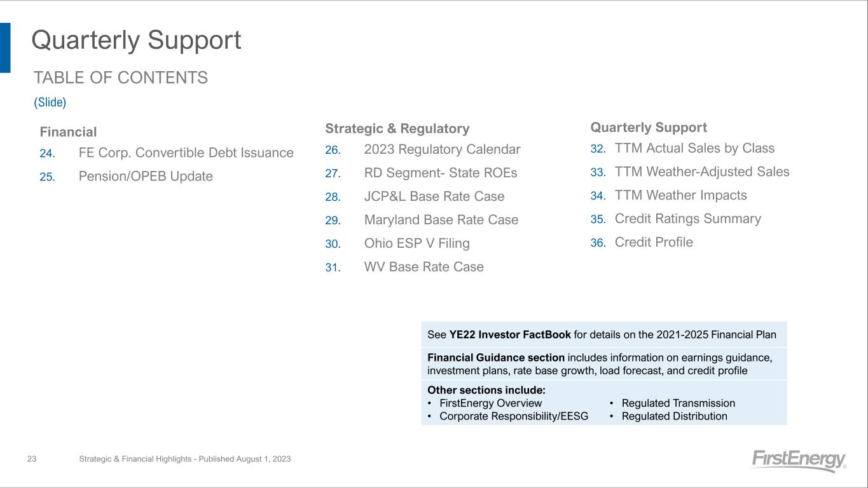Click page number 23 in footer
The width and height of the screenshot is (868, 488).
click(x=32, y=459)
